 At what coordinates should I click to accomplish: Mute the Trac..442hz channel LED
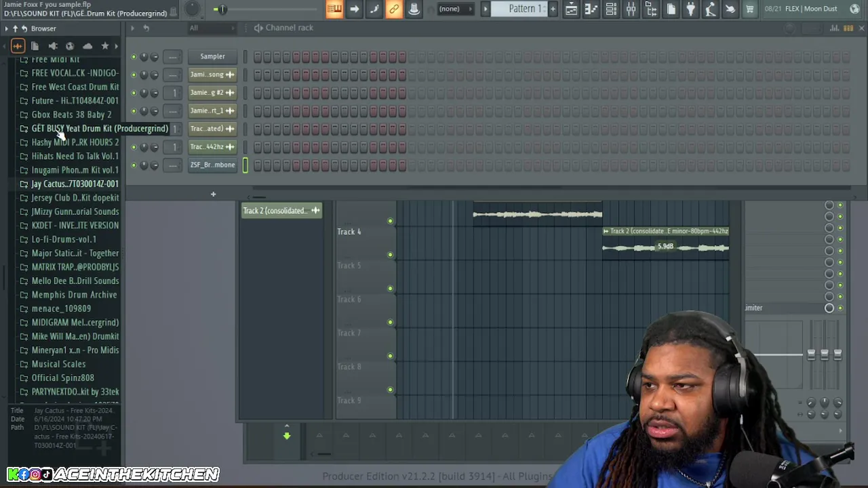coord(134,147)
